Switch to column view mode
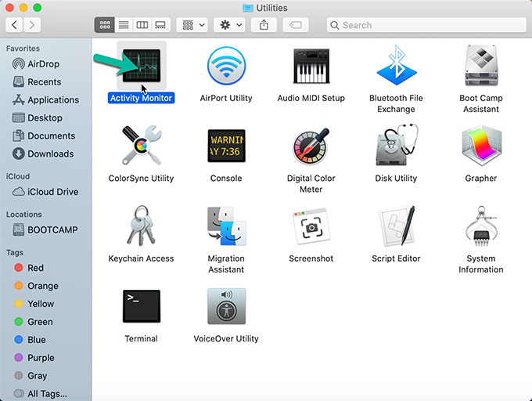This screenshot has width=532, height=401. click(x=142, y=25)
